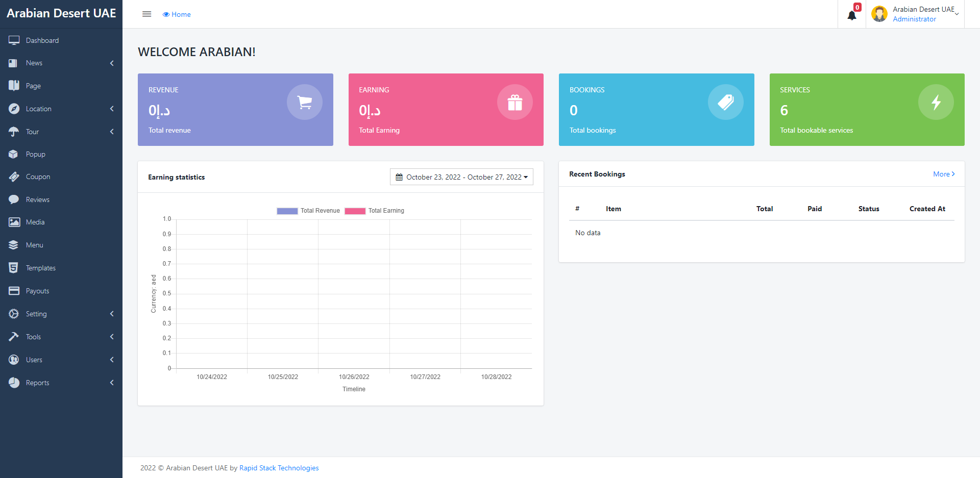Screen dimensions: 980x478
Task: Click the notification bell icon
Action: click(x=851, y=15)
